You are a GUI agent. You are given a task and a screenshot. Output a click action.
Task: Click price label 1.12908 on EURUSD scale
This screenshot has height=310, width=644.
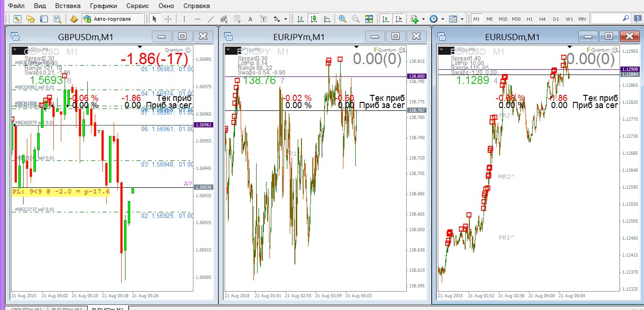pyautogui.click(x=630, y=69)
